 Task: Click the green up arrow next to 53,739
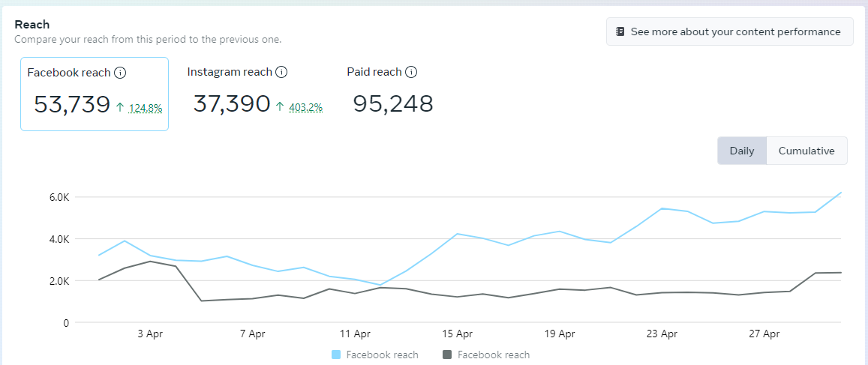(x=120, y=107)
